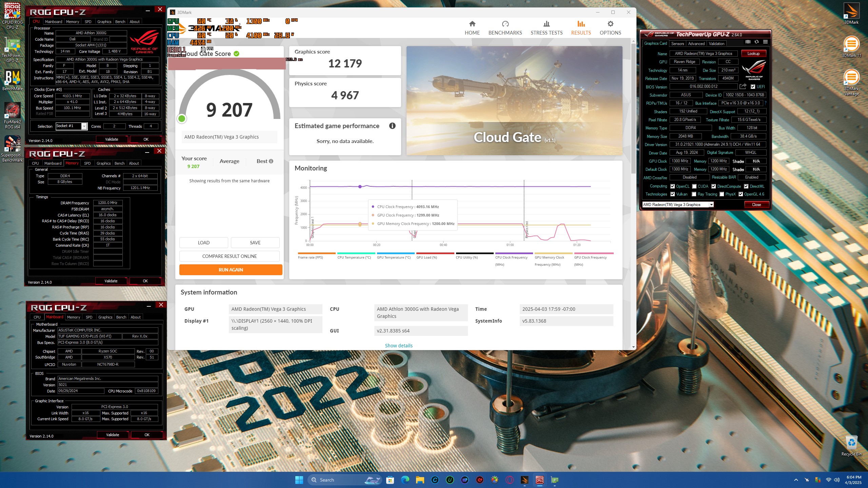Click the BIOS export share icon in GPU-Z
The image size is (868, 488).
tap(743, 87)
